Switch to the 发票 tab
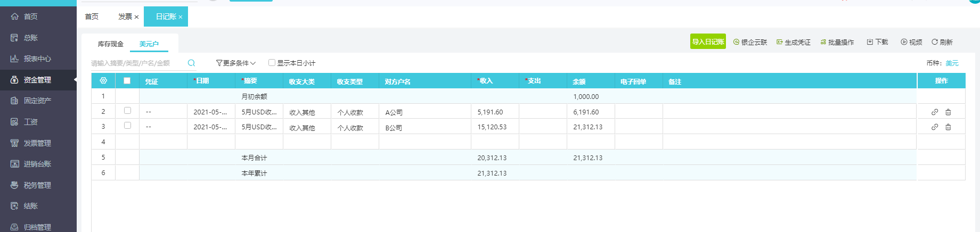The image size is (980, 232). (125, 16)
